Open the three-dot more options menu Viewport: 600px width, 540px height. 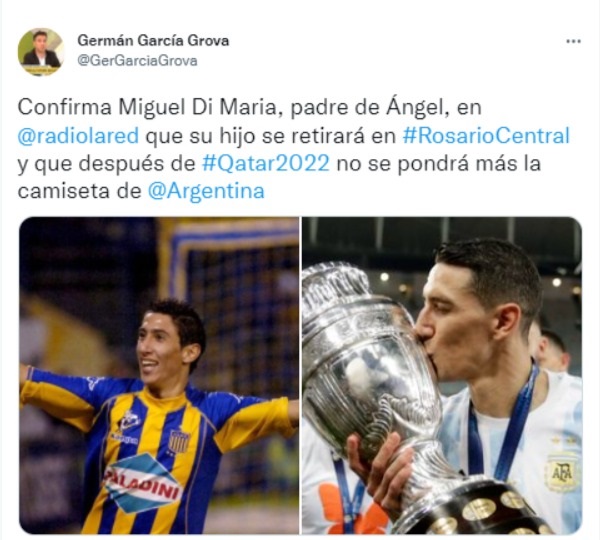(573, 41)
